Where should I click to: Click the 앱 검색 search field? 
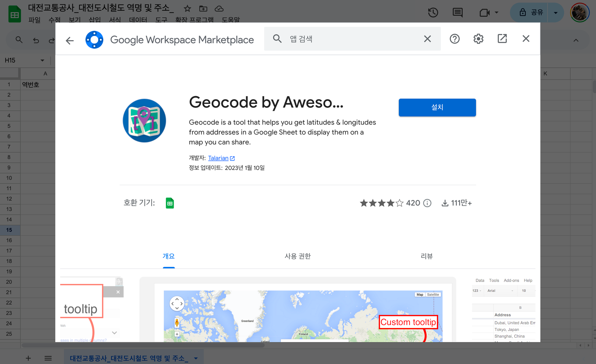(352, 39)
